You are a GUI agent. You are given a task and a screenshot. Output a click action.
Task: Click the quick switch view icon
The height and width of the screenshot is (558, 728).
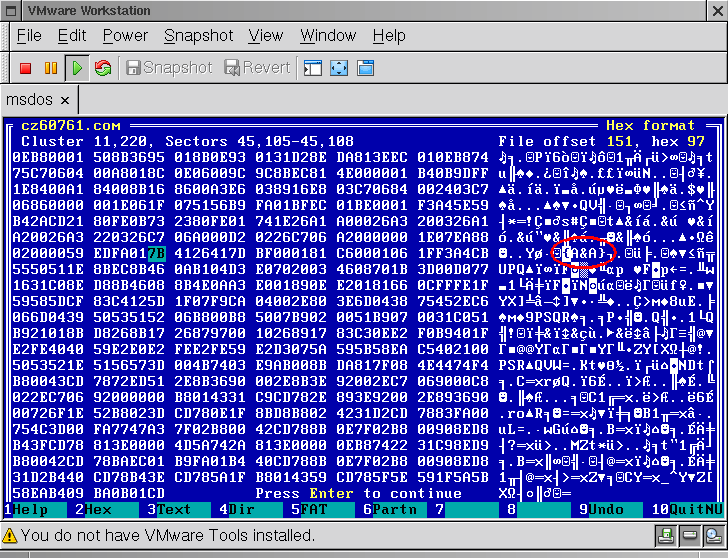tap(365, 68)
